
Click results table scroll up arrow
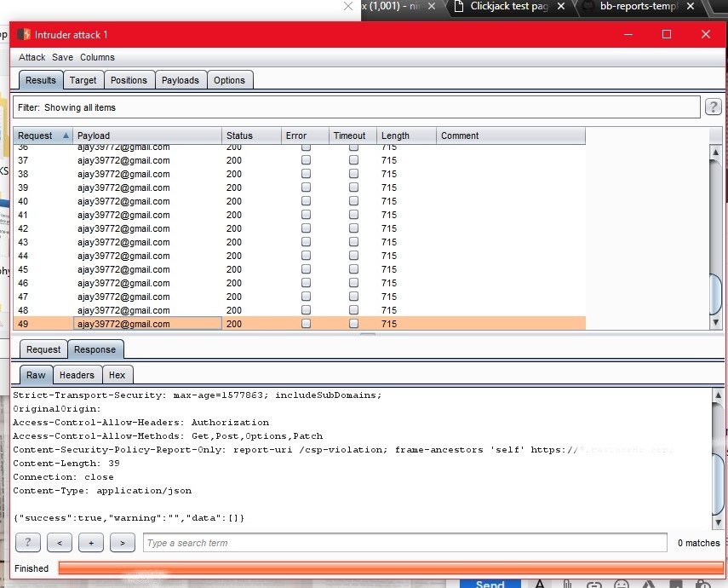(x=716, y=152)
